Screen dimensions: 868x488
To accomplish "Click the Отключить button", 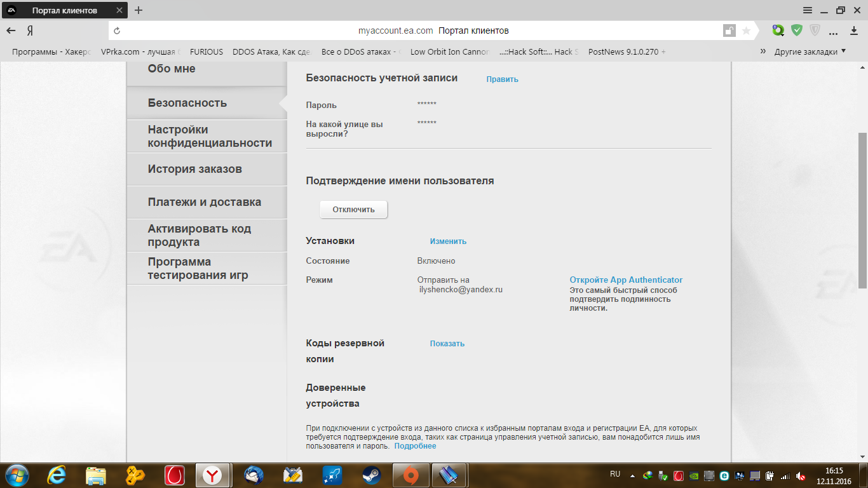I will 354,209.
